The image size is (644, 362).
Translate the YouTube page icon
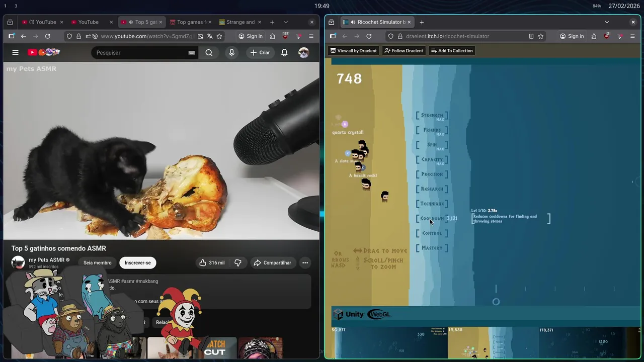tap(210, 36)
